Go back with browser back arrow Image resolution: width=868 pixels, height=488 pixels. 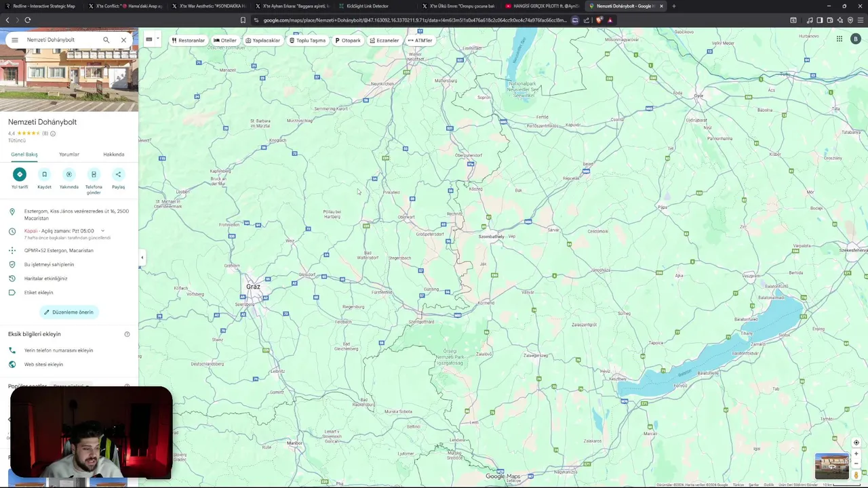tap(7, 20)
